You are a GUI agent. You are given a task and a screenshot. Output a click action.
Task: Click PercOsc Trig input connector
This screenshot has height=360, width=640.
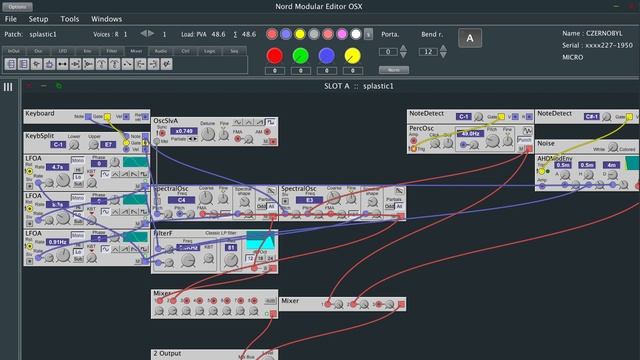pos(413,149)
